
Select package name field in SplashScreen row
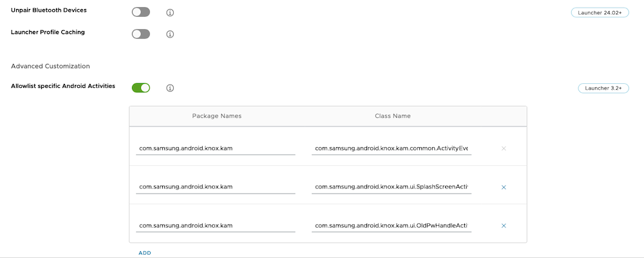coord(216,187)
